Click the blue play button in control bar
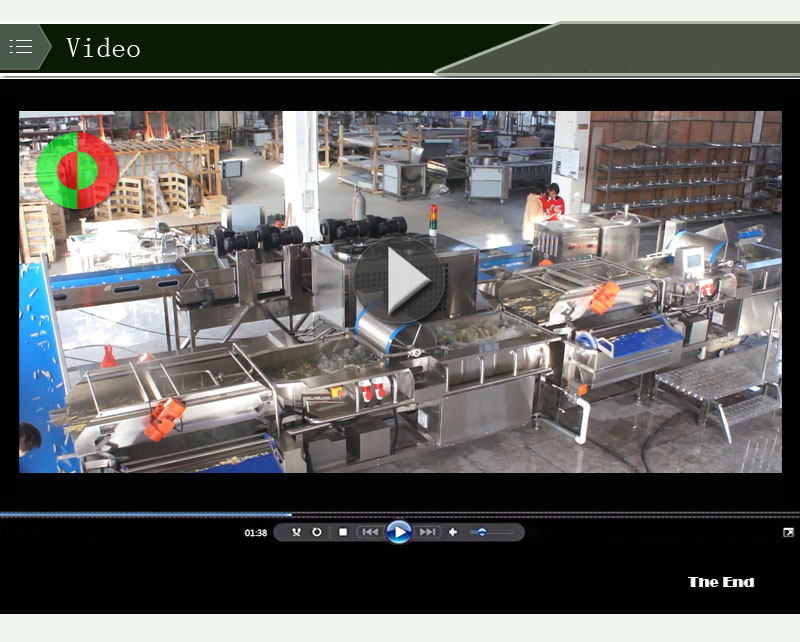The width and height of the screenshot is (800, 642). pyautogui.click(x=400, y=532)
